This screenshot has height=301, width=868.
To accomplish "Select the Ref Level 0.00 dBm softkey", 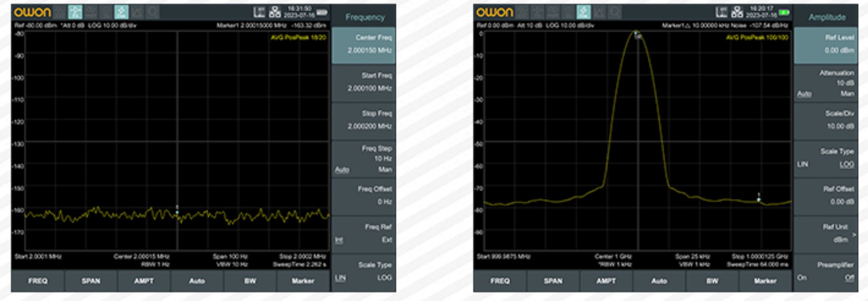I will [826, 44].
